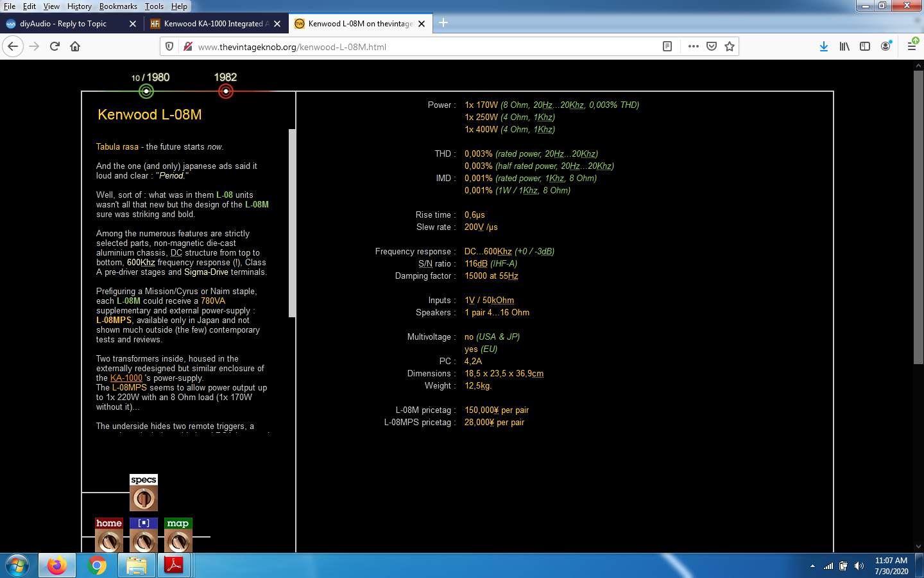
Task: Open the Edit menu
Action: 30,6
